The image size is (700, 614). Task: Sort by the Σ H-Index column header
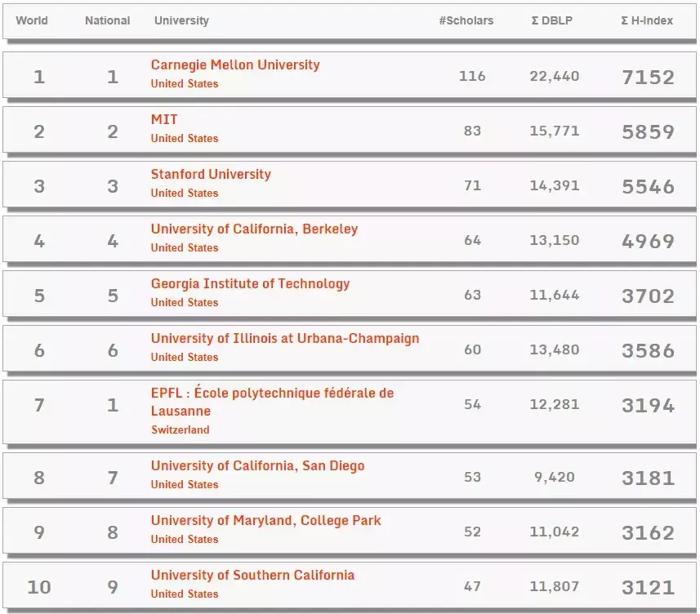(x=648, y=21)
